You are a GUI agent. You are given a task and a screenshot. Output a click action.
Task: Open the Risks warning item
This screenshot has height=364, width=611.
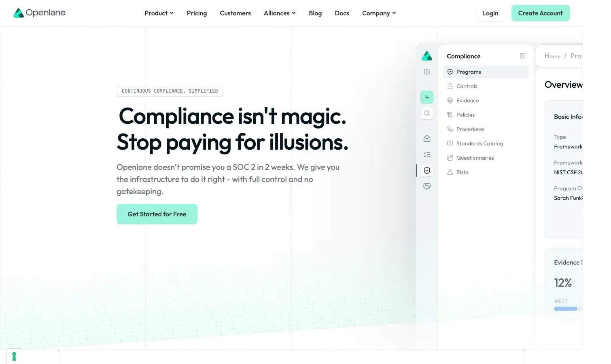click(486, 172)
